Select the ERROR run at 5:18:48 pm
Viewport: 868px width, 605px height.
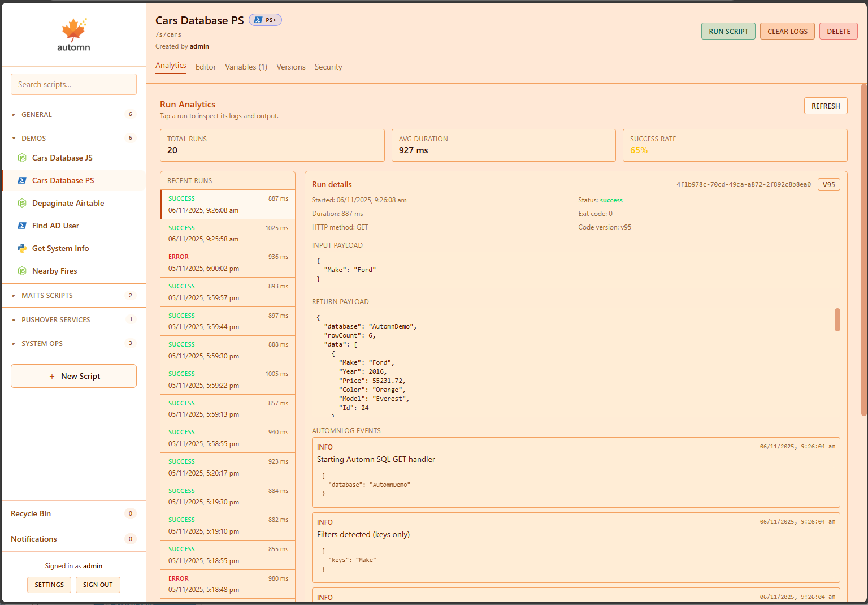tap(228, 584)
